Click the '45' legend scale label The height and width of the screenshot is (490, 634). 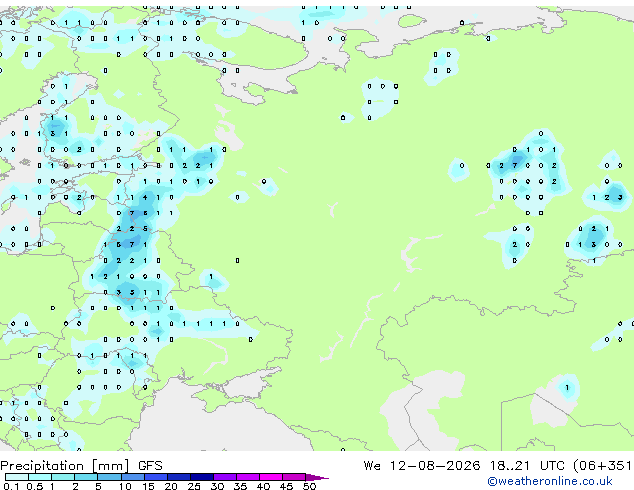pyautogui.click(x=286, y=486)
